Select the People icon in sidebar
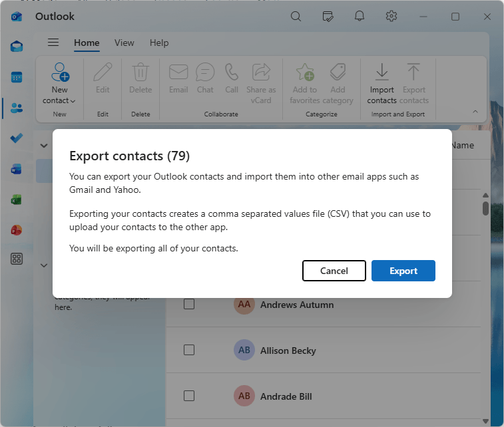Image resolution: width=504 pixels, height=427 pixels. (17, 108)
